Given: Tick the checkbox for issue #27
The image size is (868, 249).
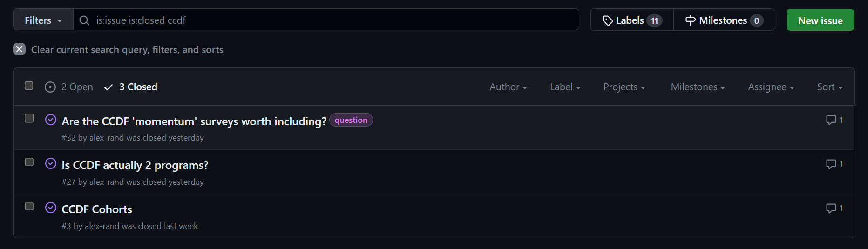Looking at the screenshot, I should (x=29, y=162).
